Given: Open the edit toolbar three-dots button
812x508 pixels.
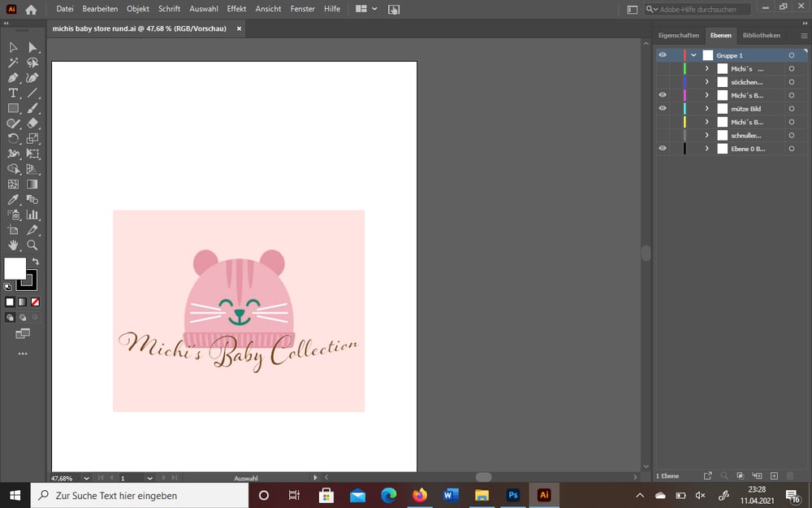Looking at the screenshot, I should (x=23, y=354).
